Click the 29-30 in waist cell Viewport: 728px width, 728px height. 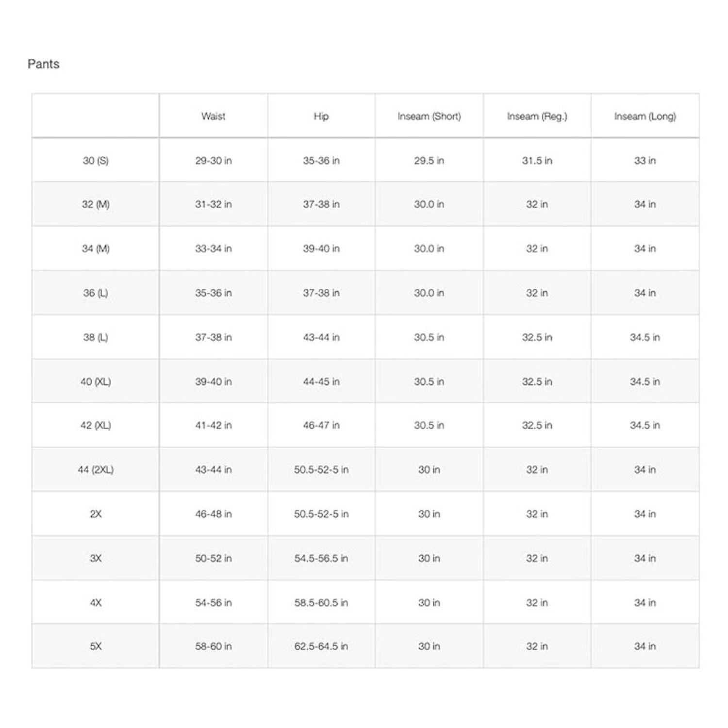(213, 161)
